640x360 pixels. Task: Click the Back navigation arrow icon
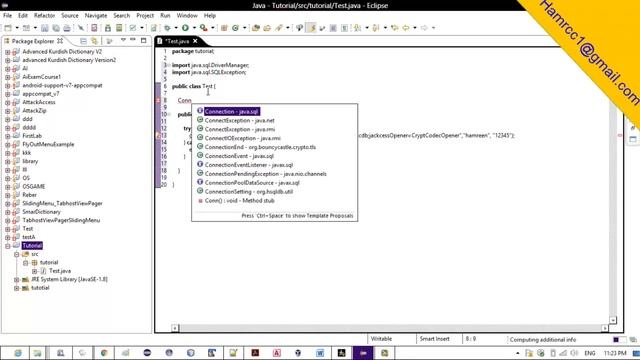pos(406,28)
